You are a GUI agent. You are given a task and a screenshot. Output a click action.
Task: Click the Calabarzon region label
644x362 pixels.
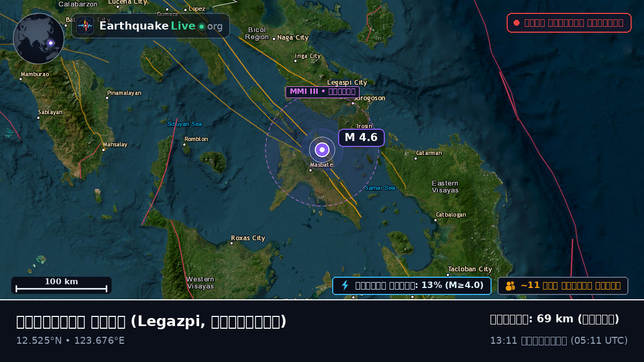[x=78, y=4]
